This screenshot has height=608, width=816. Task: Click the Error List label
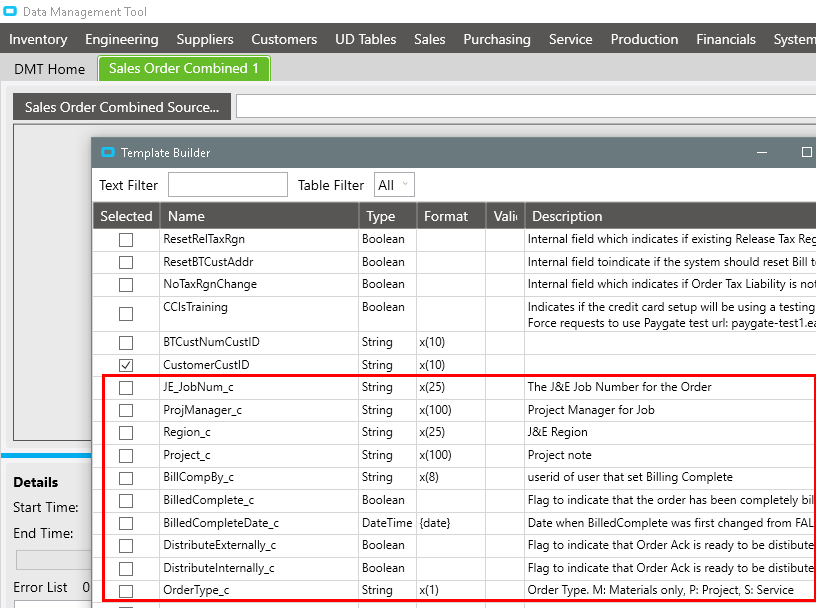coord(41,587)
